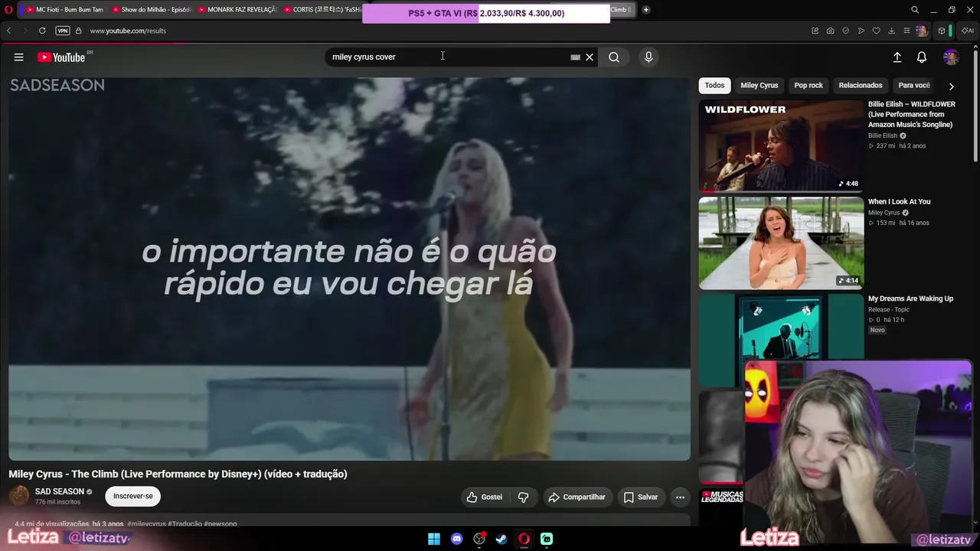Open the SAD SEASON channel avatar
The image size is (980, 551).
[18, 496]
